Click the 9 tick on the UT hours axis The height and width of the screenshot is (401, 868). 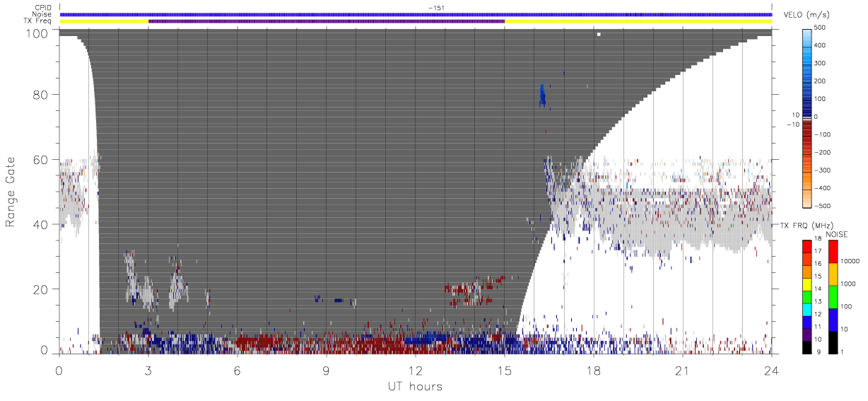[327, 371]
